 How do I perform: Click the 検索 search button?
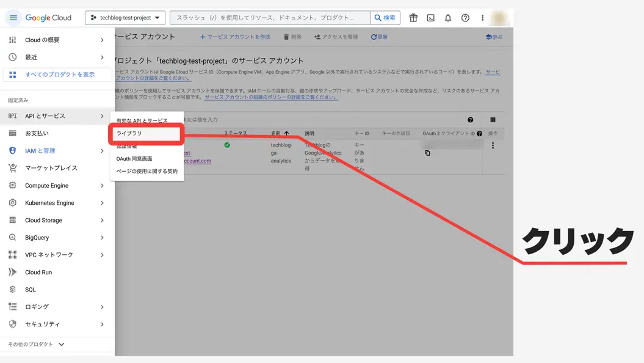(x=385, y=18)
